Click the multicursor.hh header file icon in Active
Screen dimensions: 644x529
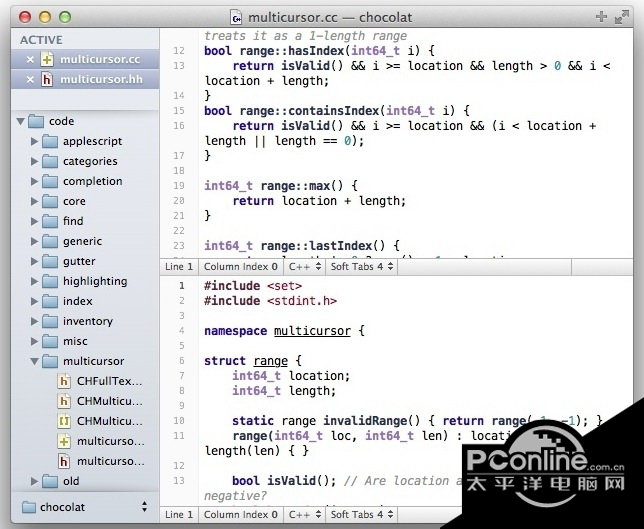47,79
